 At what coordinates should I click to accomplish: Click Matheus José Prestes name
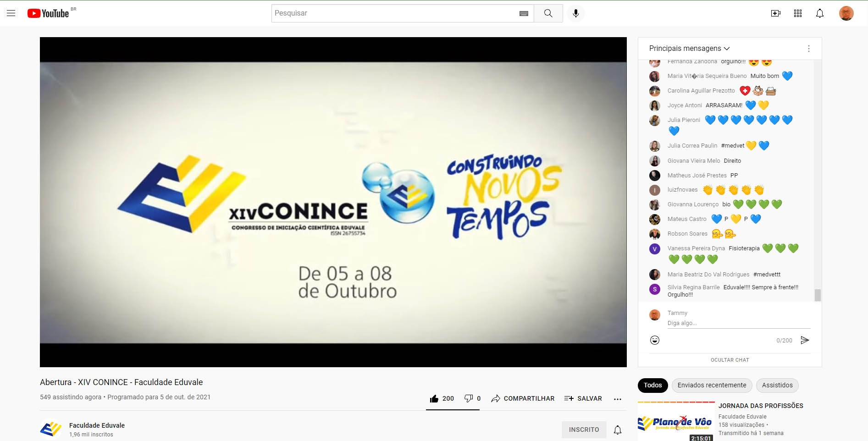(x=697, y=176)
